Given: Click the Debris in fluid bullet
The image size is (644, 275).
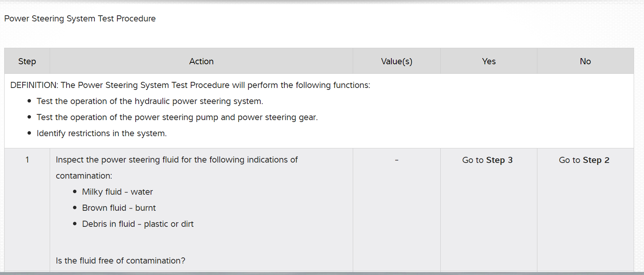Looking at the screenshot, I should 138,224.
